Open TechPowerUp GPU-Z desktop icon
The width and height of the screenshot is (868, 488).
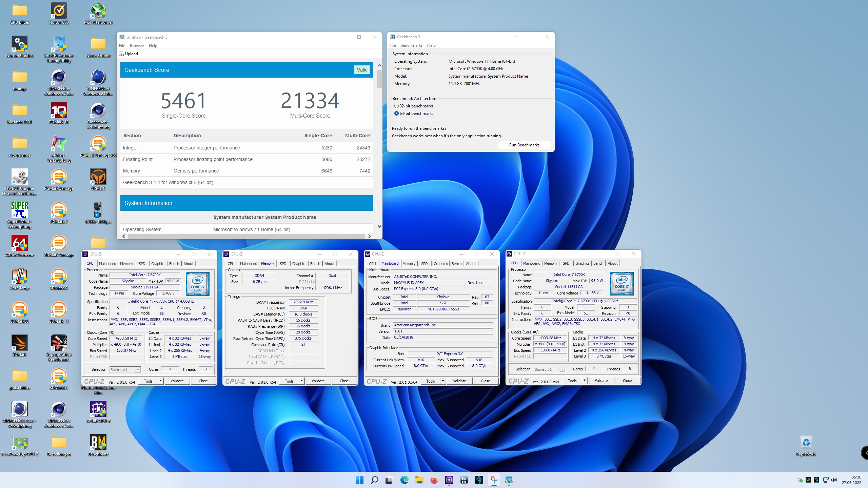(x=20, y=446)
